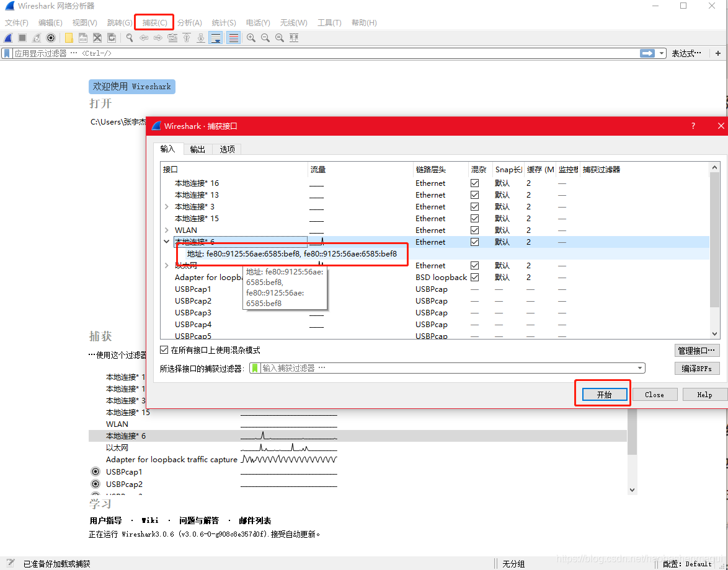Screen dimensions: 728x570
Task: Open 用户指导 link in welcome page
Action: (x=106, y=520)
